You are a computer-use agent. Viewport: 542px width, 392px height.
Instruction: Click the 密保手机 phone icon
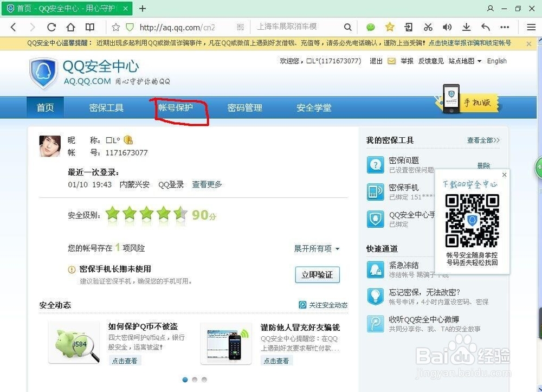click(376, 192)
